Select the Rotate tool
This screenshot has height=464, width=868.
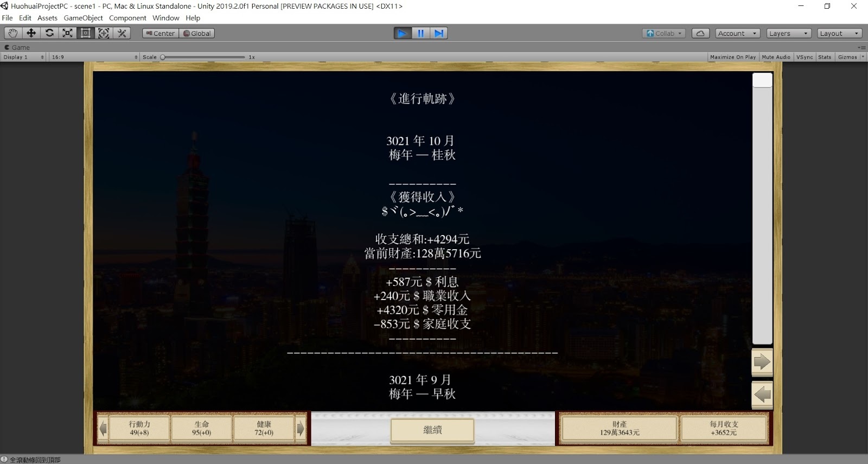pos(49,33)
